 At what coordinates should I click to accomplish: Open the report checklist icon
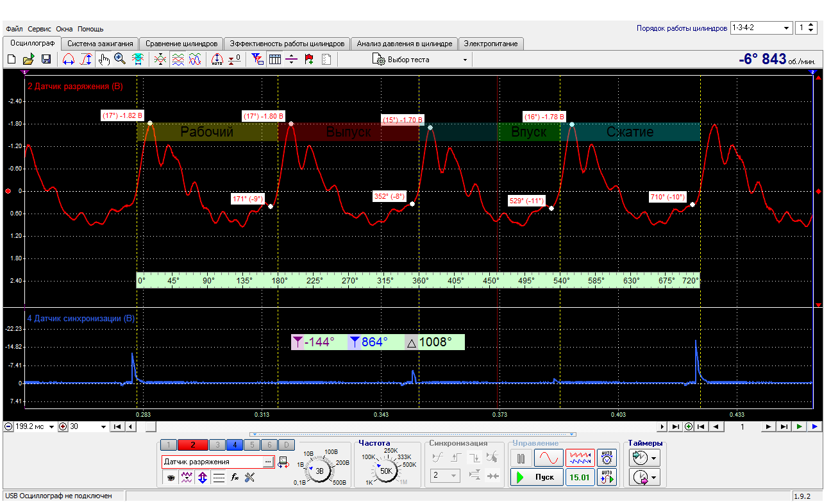326,59
